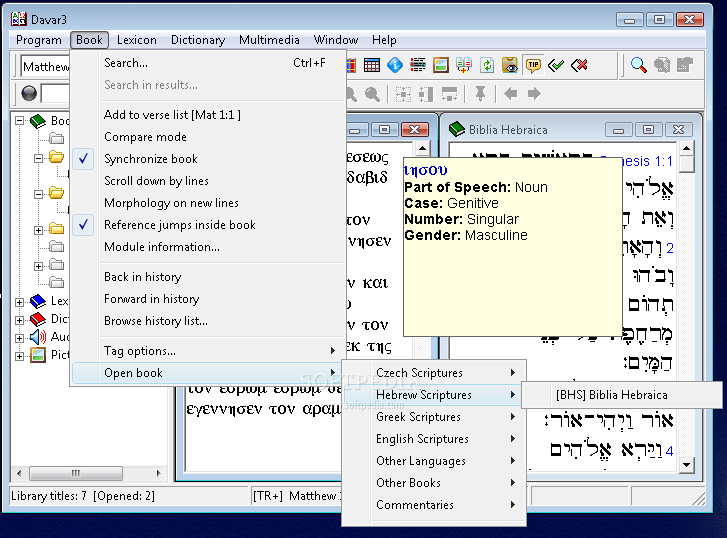Click the Biblia Hebraica window book icon
Image resolution: width=727 pixels, height=538 pixels.
pos(457,129)
